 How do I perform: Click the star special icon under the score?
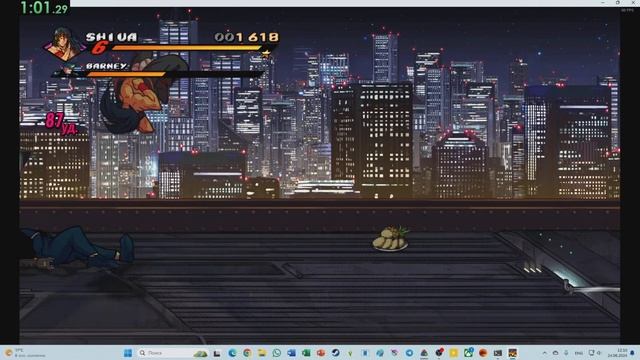pos(266,53)
